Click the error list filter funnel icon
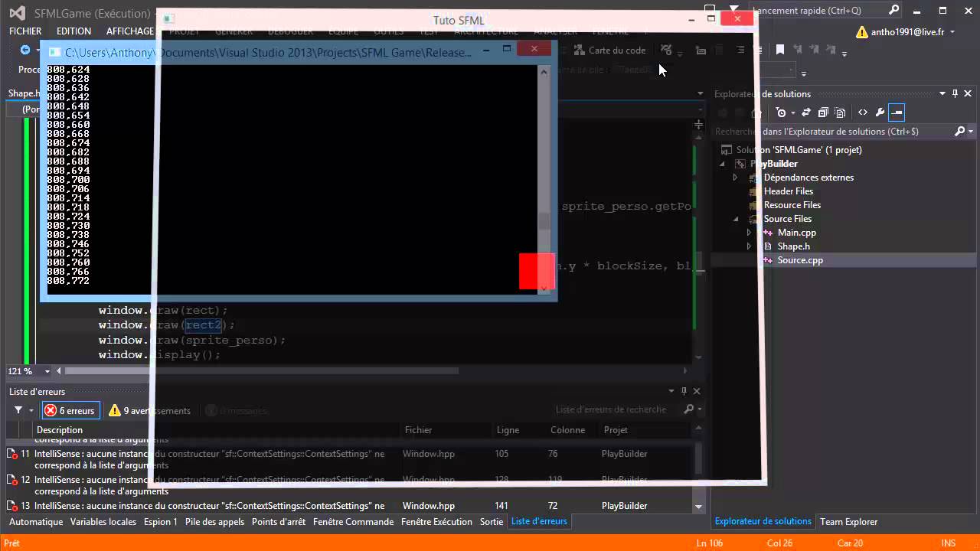 (18, 410)
